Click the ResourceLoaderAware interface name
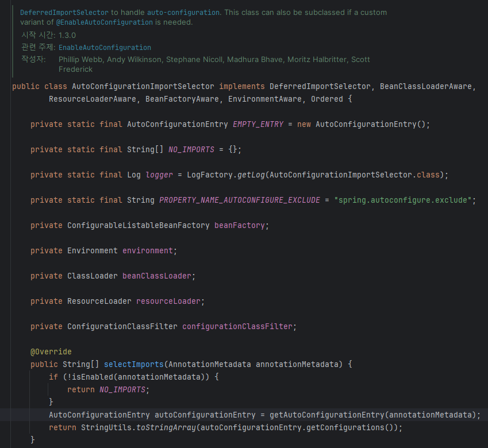The height and width of the screenshot is (448, 488). pyautogui.click(x=93, y=99)
